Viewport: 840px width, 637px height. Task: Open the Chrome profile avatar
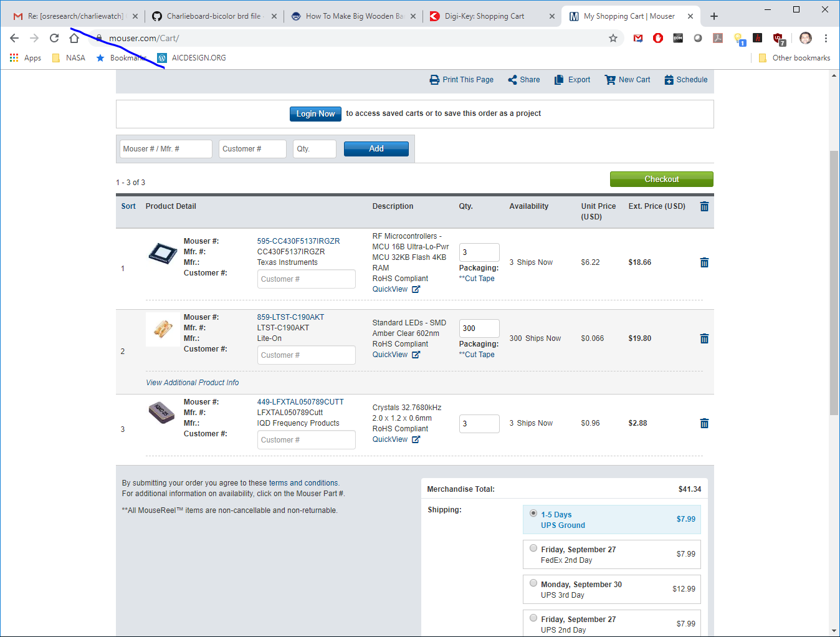coord(806,38)
